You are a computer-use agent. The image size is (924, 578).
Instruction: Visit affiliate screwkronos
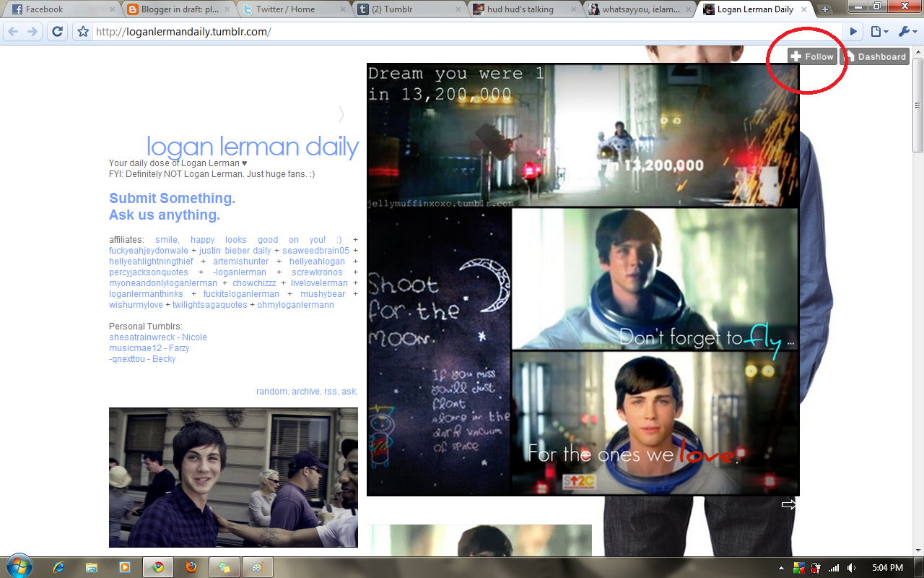tap(317, 272)
